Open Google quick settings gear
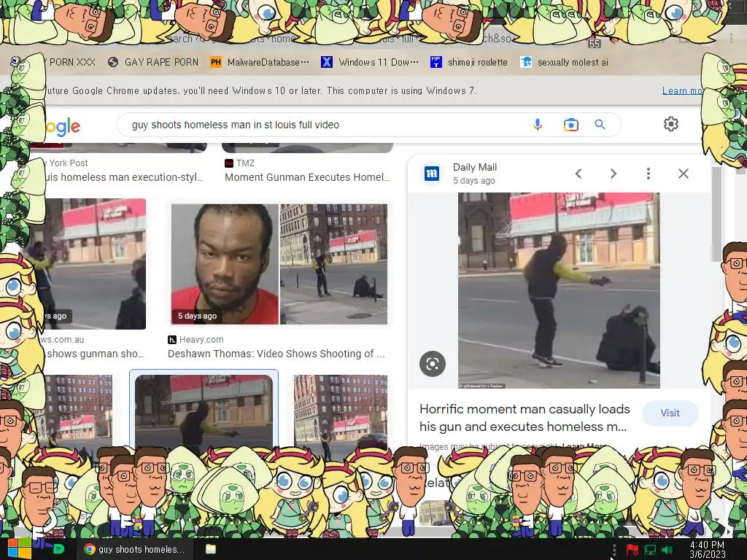The width and height of the screenshot is (747, 560). pyautogui.click(x=671, y=124)
